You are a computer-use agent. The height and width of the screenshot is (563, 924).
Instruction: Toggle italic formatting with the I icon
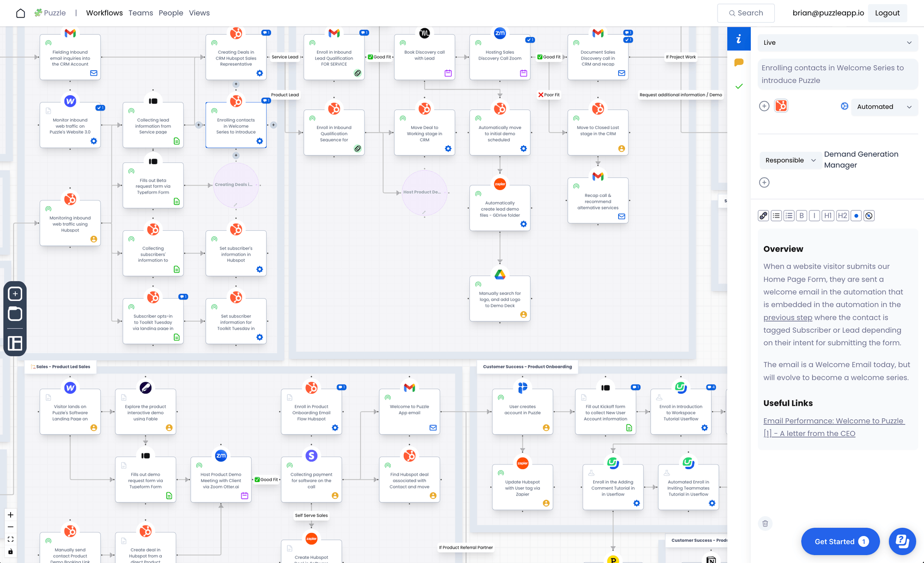[x=815, y=215]
